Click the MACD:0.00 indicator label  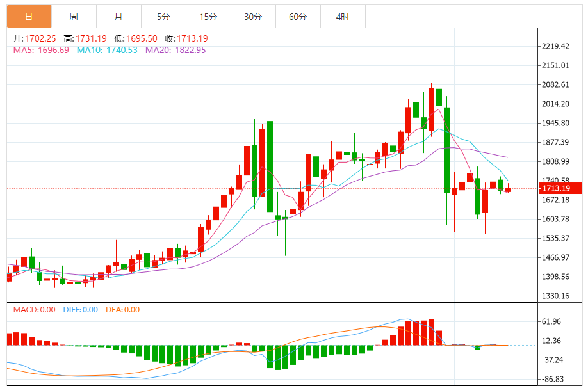pyautogui.click(x=34, y=310)
